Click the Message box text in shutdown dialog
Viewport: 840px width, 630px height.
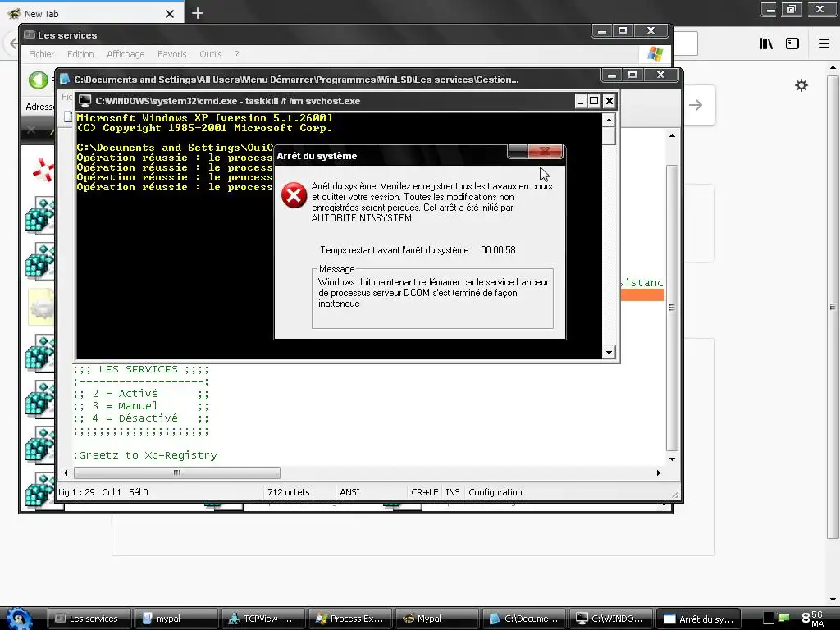433,293
